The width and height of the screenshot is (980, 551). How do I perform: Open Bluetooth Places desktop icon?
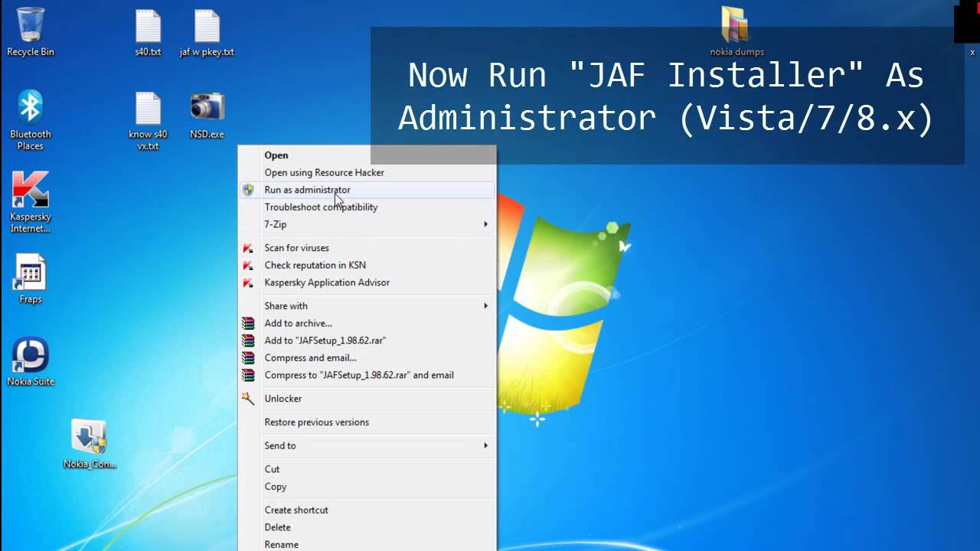coord(31,120)
